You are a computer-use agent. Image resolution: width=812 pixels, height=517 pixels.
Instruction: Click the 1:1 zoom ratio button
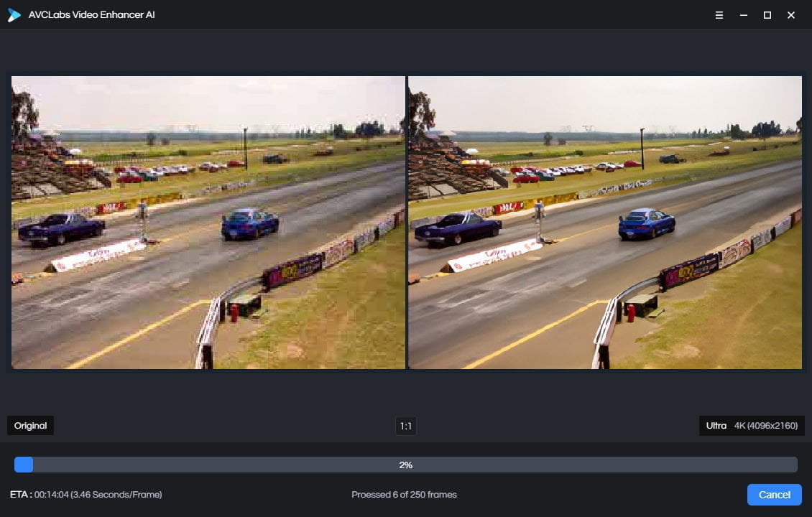click(x=405, y=426)
